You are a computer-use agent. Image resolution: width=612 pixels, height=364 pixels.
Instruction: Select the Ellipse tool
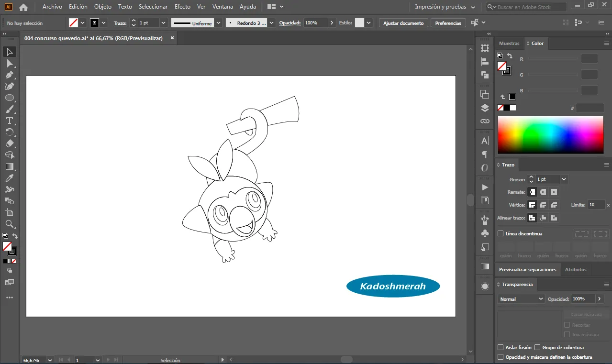[10, 98]
